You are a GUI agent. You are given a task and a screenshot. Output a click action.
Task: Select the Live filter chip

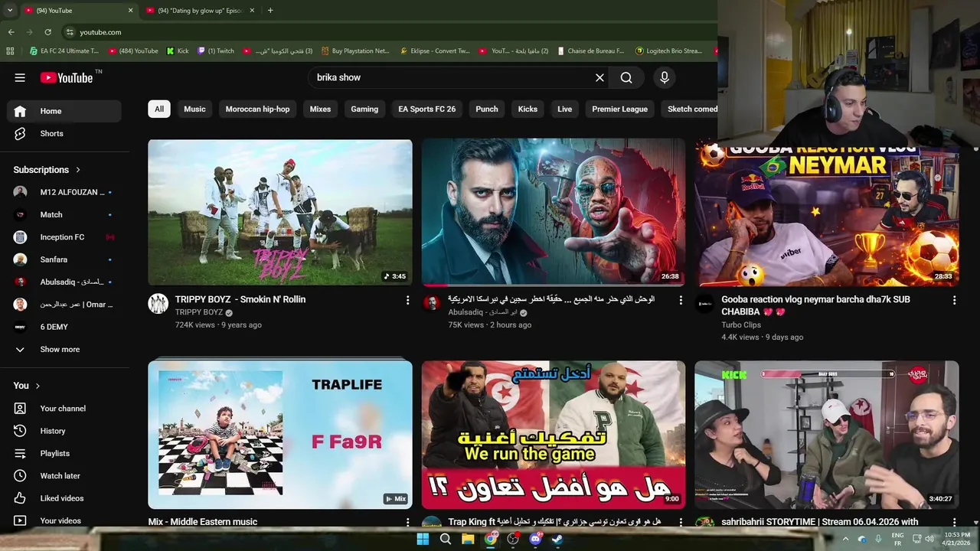point(564,109)
